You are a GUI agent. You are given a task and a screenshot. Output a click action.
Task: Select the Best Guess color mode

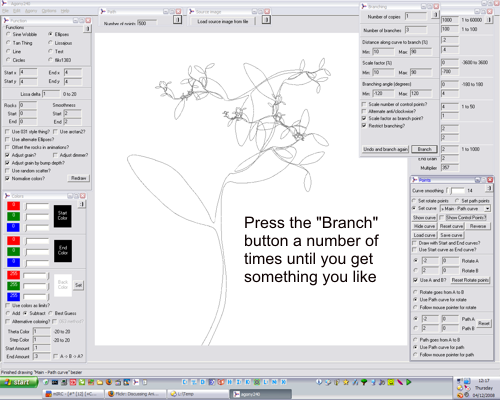click(x=62, y=313)
